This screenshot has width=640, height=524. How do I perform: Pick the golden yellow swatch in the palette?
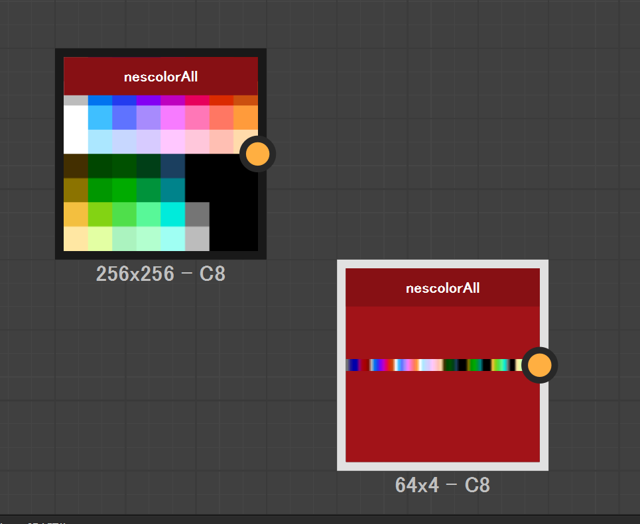75,215
